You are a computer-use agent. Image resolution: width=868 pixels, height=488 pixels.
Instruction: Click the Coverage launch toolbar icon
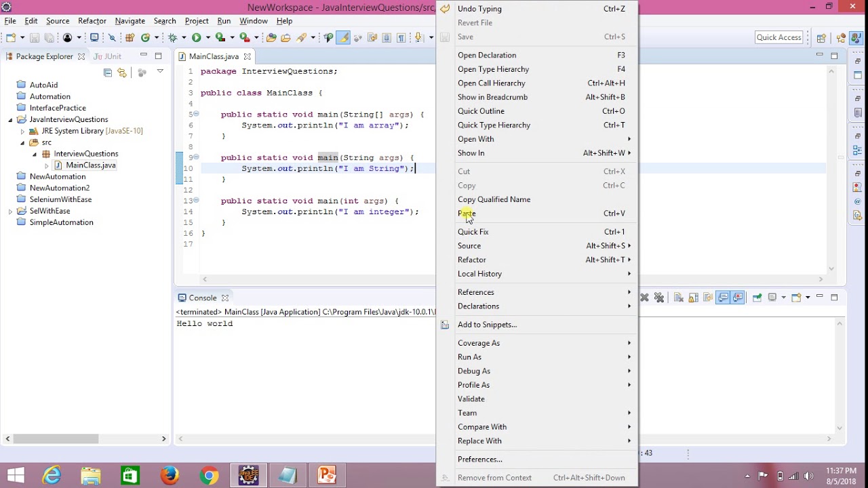click(x=220, y=37)
